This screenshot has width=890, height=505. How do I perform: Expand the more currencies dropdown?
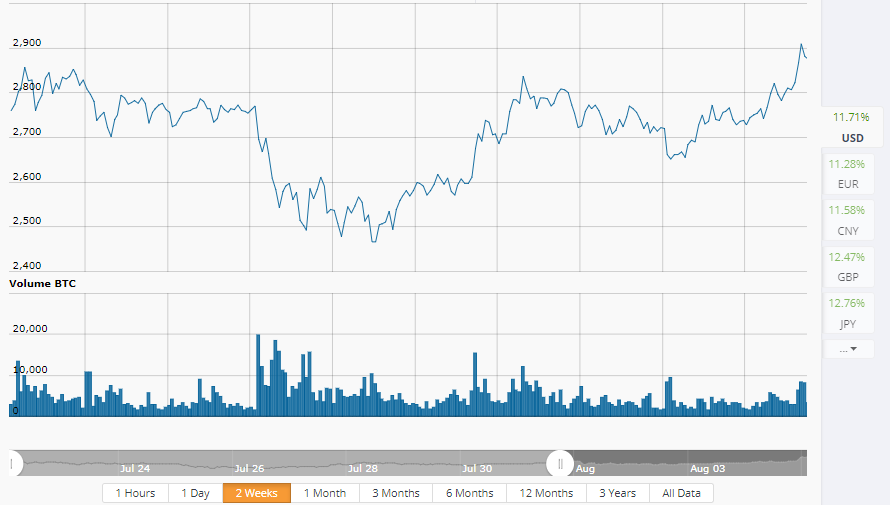pyautogui.click(x=849, y=349)
